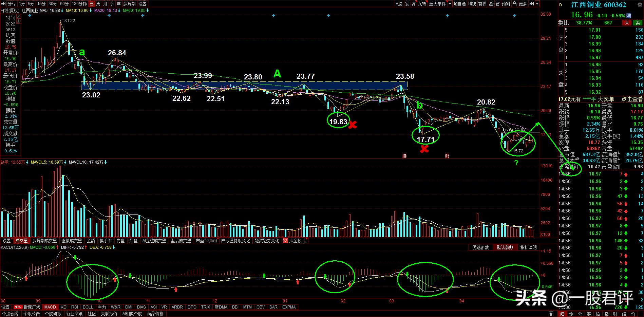Toggle the 九转 indicator
Screen dimensions: 644x317
422,4
